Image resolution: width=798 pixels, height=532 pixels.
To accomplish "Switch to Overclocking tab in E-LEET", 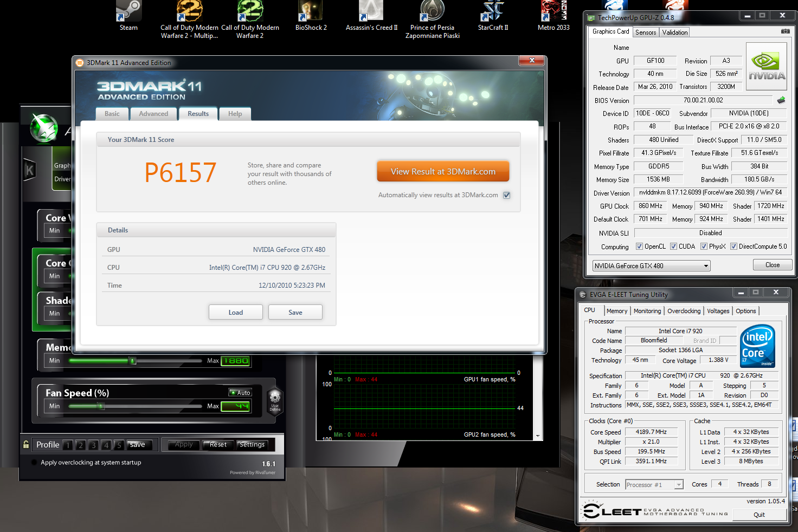I will point(684,311).
